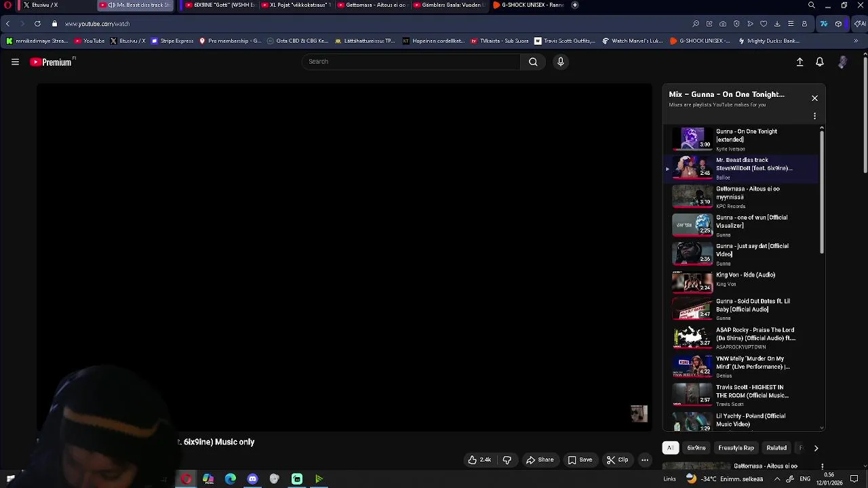Open the extensions cube icon
The height and width of the screenshot is (488, 868).
[838, 24]
